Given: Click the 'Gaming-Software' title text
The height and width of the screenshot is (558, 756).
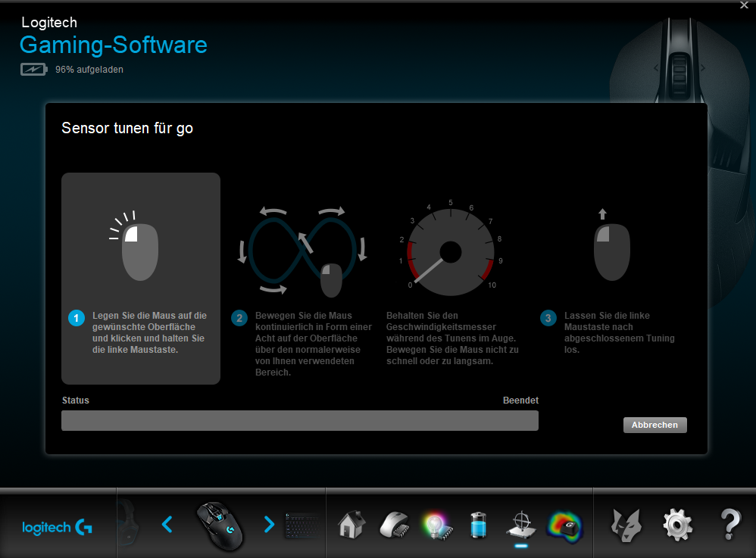Looking at the screenshot, I should pyautogui.click(x=114, y=45).
